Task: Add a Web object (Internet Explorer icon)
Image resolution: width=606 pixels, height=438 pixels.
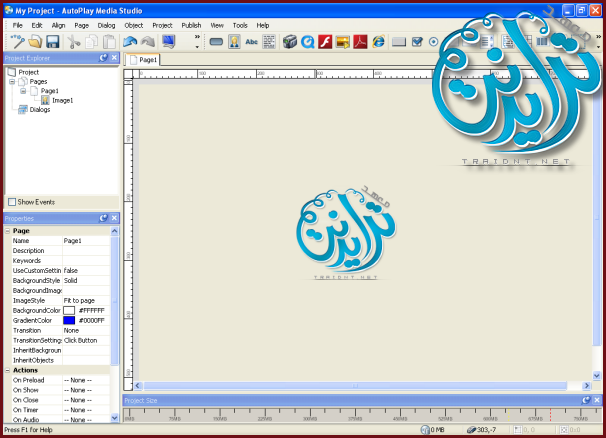Action: tap(378, 41)
